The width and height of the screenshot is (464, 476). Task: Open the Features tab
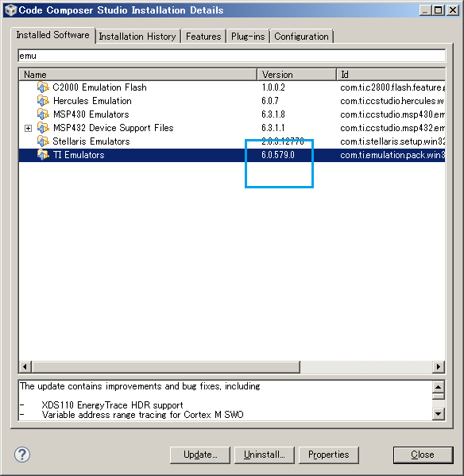coord(203,37)
